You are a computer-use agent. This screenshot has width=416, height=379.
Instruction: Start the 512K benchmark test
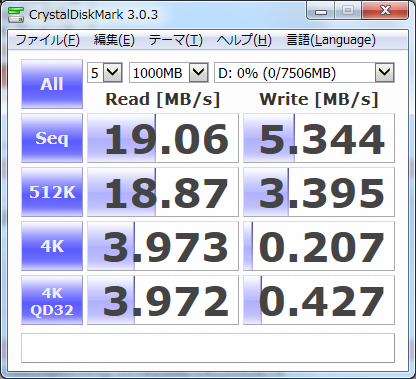tap(52, 192)
